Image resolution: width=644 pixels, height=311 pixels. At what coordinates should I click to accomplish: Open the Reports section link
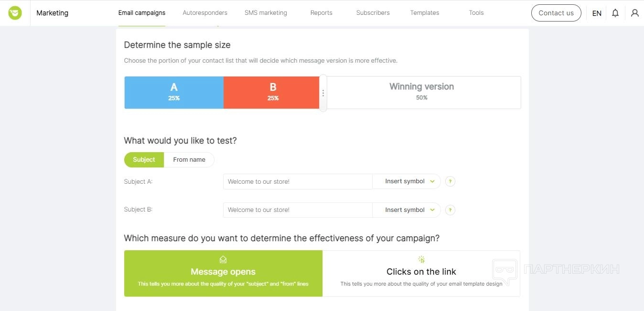[x=321, y=13]
